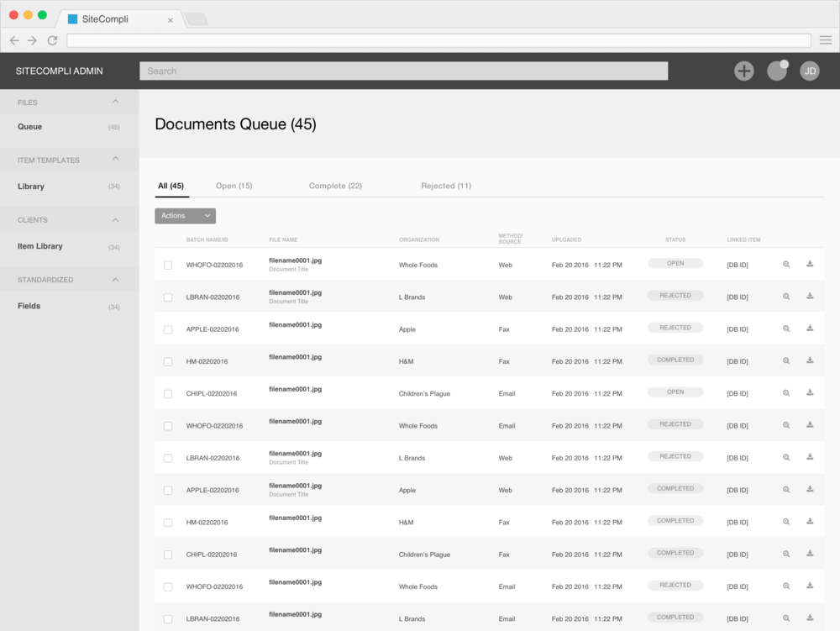The width and height of the screenshot is (840, 631).
Task: Collapse the FILES section in the sidebar
Action: coord(116,102)
